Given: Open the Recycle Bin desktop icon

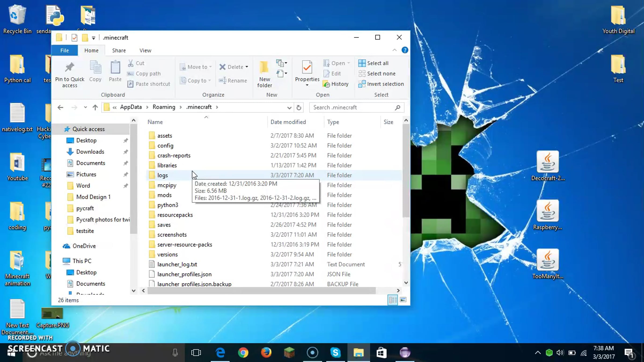Looking at the screenshot, I should point(17,19).
